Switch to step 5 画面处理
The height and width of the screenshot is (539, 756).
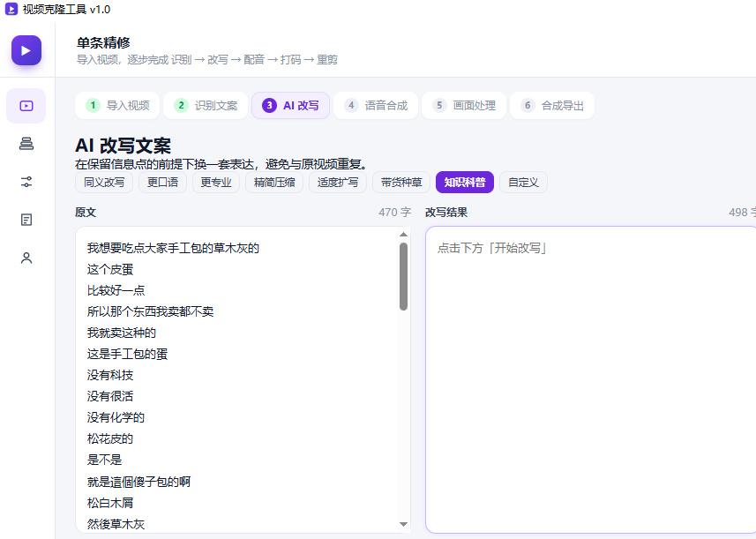coord(464,105)
